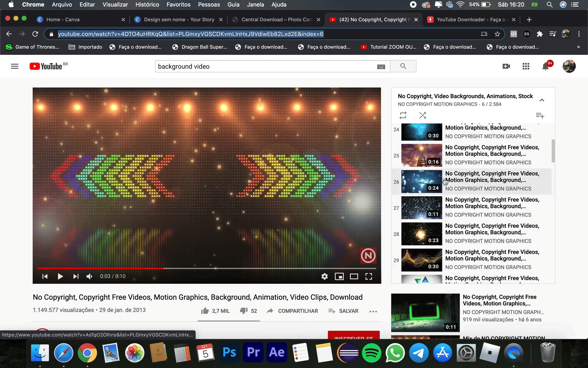588x368 pixels.
Task: Collapse the playlist panel chevron
Action: click(542, 100)
